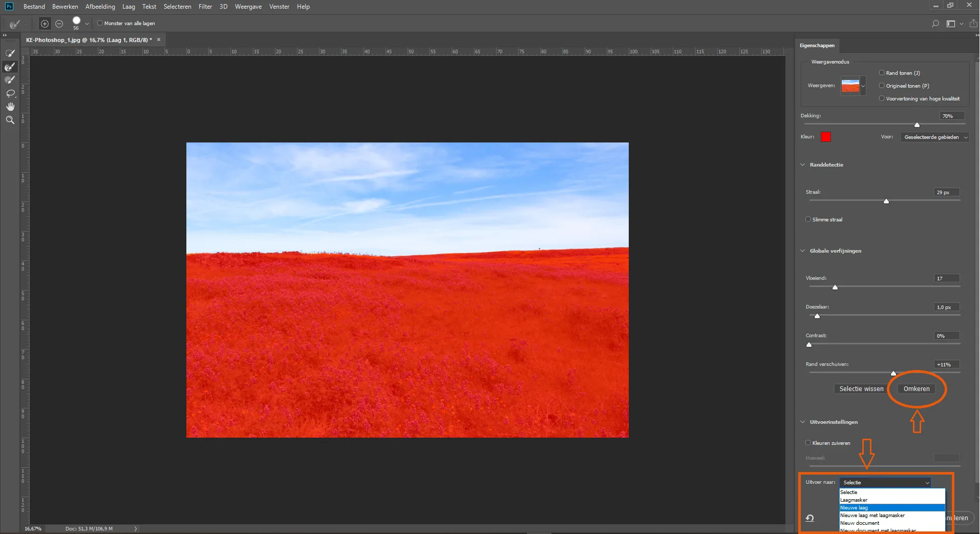
Task: Select the Brush tool with gray circle
Action: (10, 80)
